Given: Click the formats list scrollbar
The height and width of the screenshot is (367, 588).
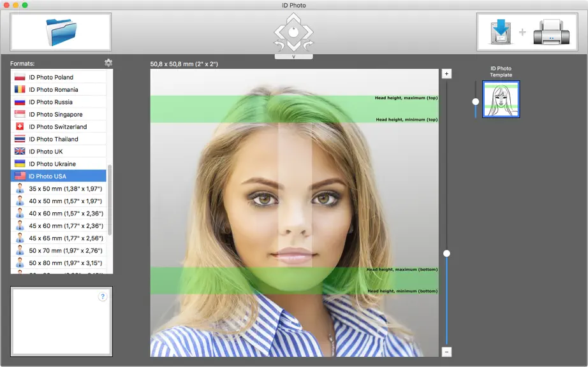Looking at the screenshot, I should [110, 199].
